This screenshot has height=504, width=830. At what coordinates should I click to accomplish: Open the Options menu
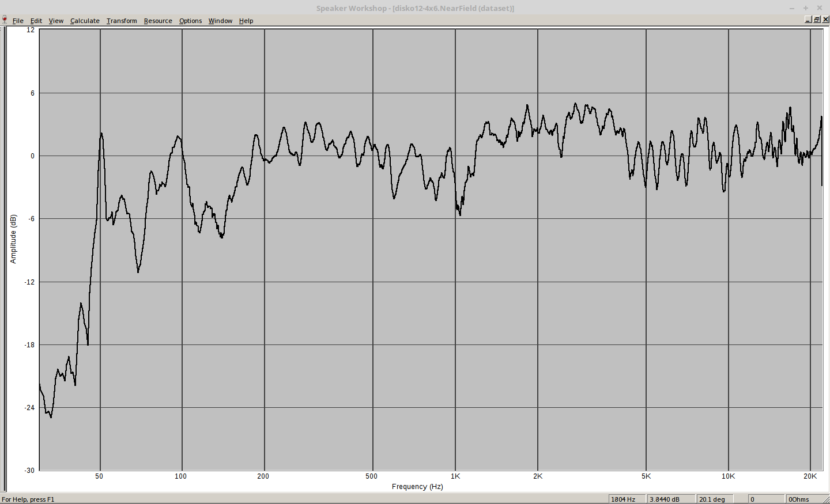190,21
